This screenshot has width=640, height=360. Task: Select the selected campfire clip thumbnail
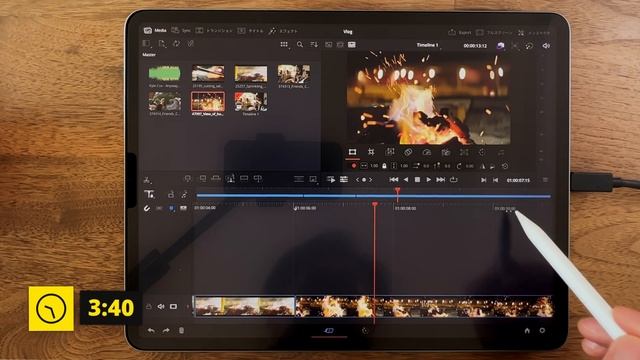tap(208, 101)
